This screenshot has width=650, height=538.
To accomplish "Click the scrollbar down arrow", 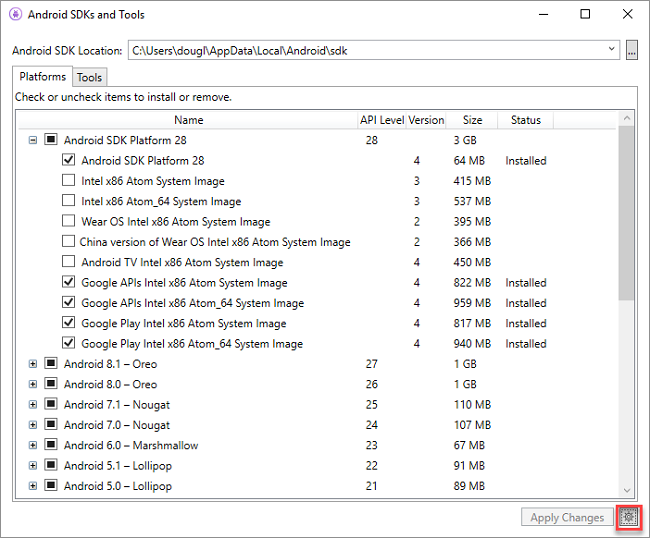I will [626, 490].
